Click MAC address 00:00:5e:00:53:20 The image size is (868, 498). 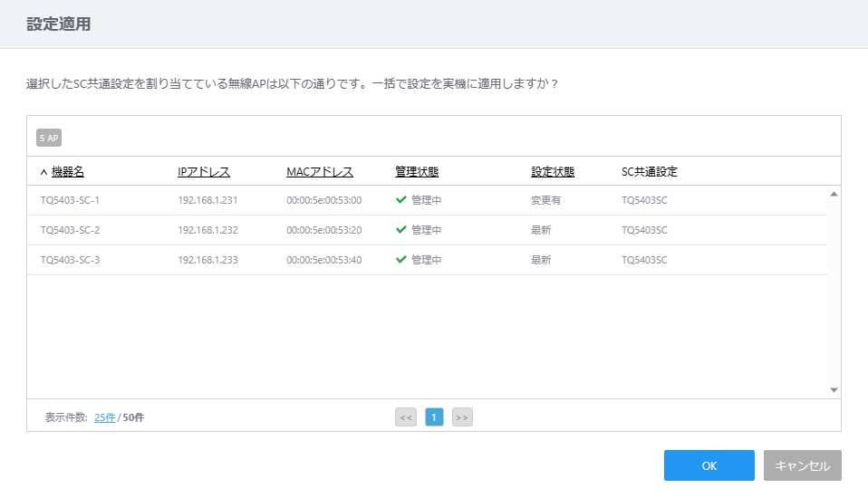pyautogui.click(x=324, y=230)
